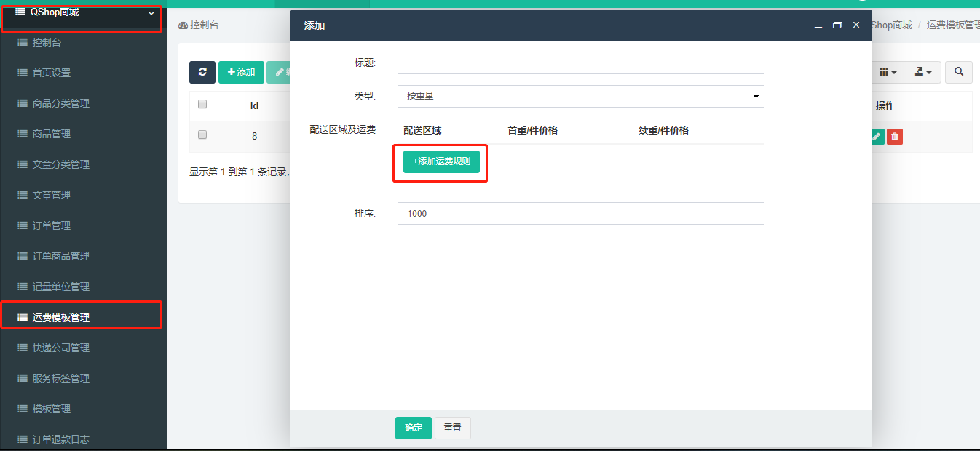Viewport: 980px width, 451px height.
Task: Minimize the 添加 dialog window
Action: point(818,25)
